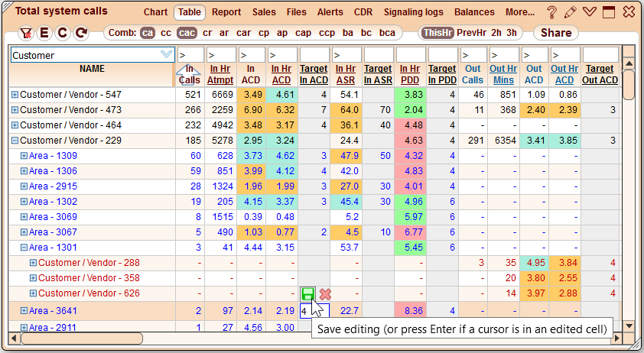The height and width of the screenshot is (353, 644).
Task: Open the Signaling logs tab
Action: click(x=414, y=12)
